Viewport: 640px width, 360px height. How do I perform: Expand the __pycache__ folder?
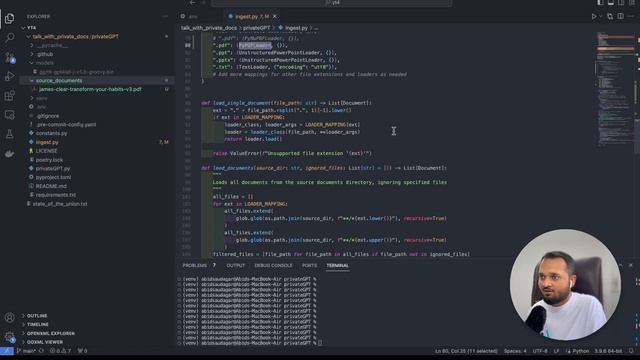tap(51, 45)
